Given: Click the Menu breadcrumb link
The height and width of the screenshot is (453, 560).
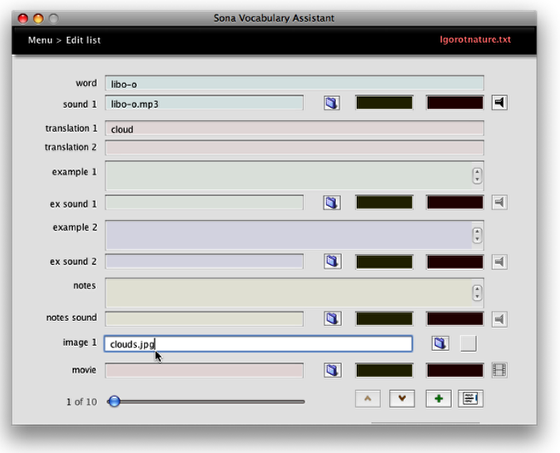Looking at the screenshot, I should click(40, 40).
